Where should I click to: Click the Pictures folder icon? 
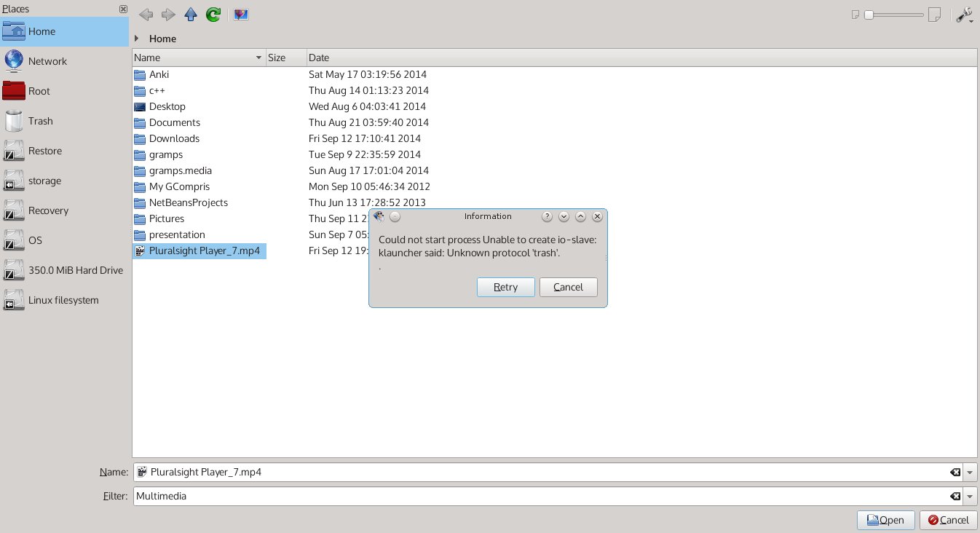pos(140,218)
